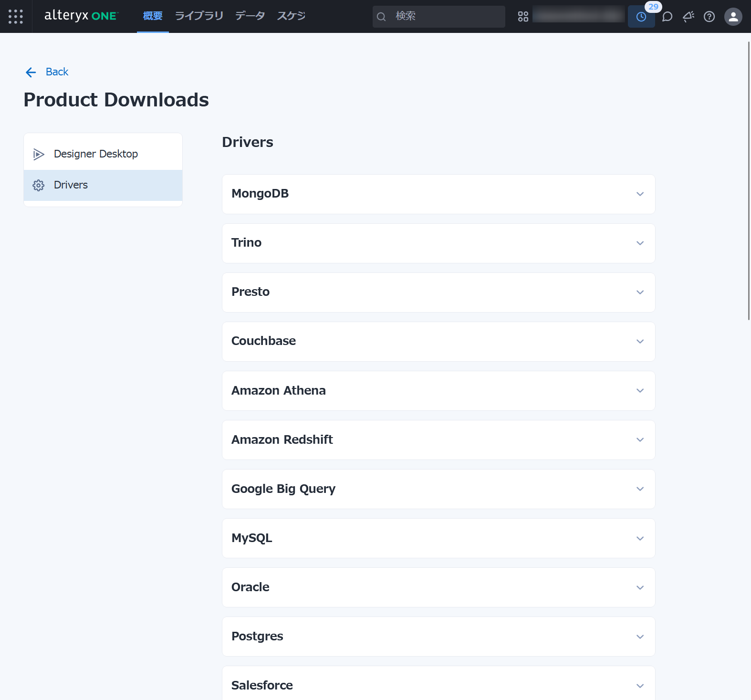The width and height of the screenshot is (751, 700).
Task: Select Designer Desktop in the sidebar
Action: [x=103, y=154]
